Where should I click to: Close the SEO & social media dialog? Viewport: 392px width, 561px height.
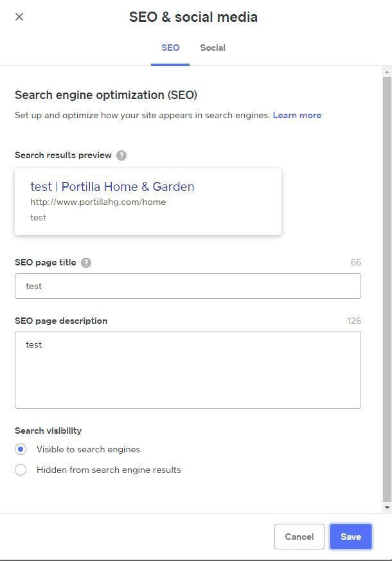[x=19, y=17]
